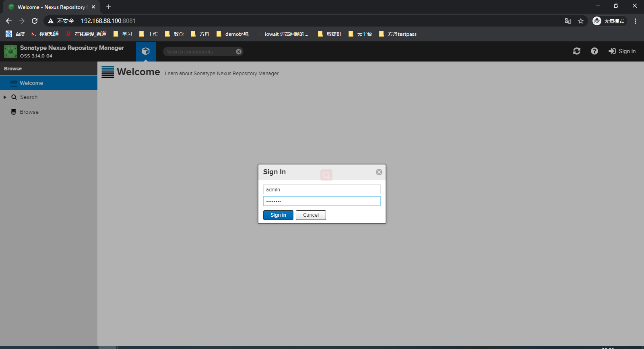The height and width of the screenshot is (349, 644).
Task: Click the password field in Sign In dialog
Action: 322,201
